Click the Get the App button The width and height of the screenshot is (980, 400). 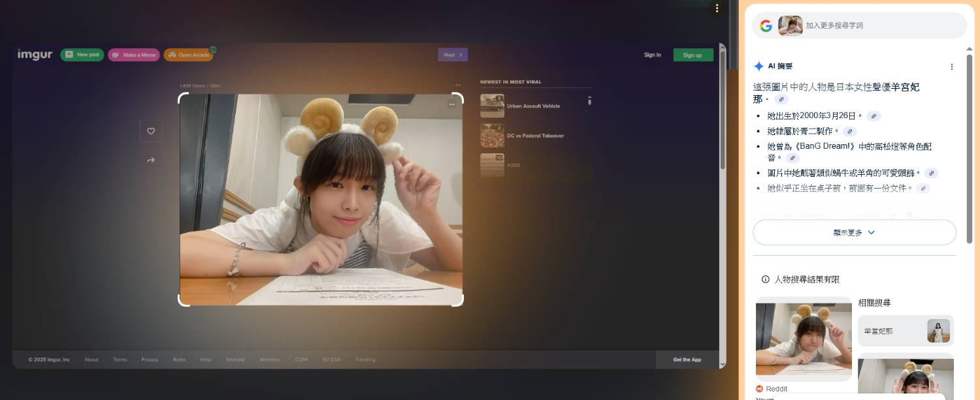click(687, 360)
